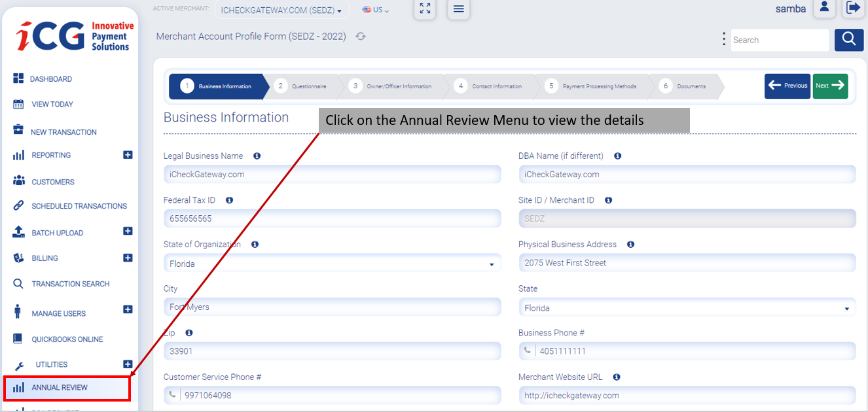Open the Annual Review menu

click(x=67, y=388)
